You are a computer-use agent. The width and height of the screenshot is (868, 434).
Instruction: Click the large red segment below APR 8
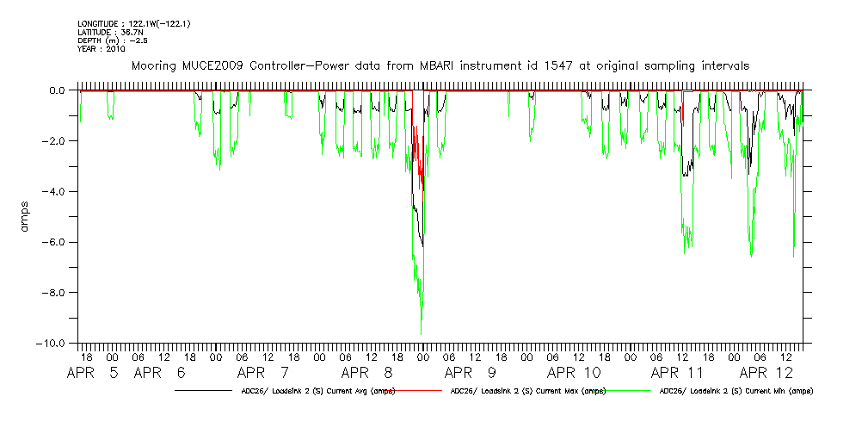(416, 151)
